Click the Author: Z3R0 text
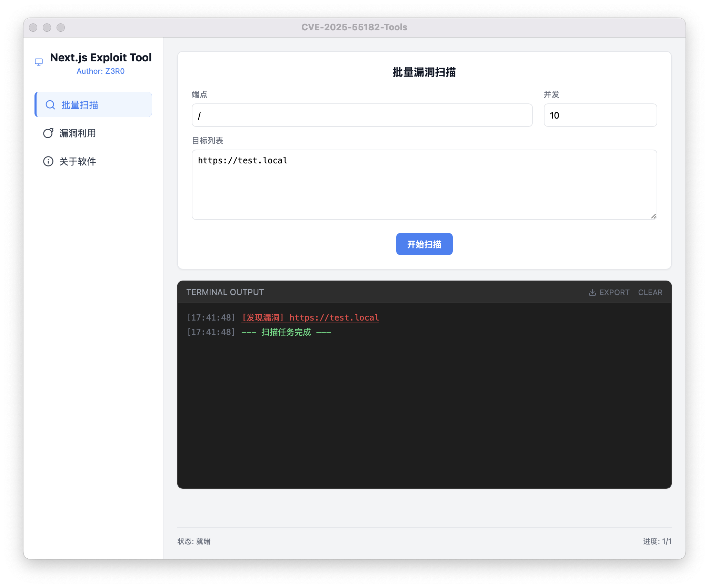The height and width of the screenshot is (588, 709). (101, 71)
